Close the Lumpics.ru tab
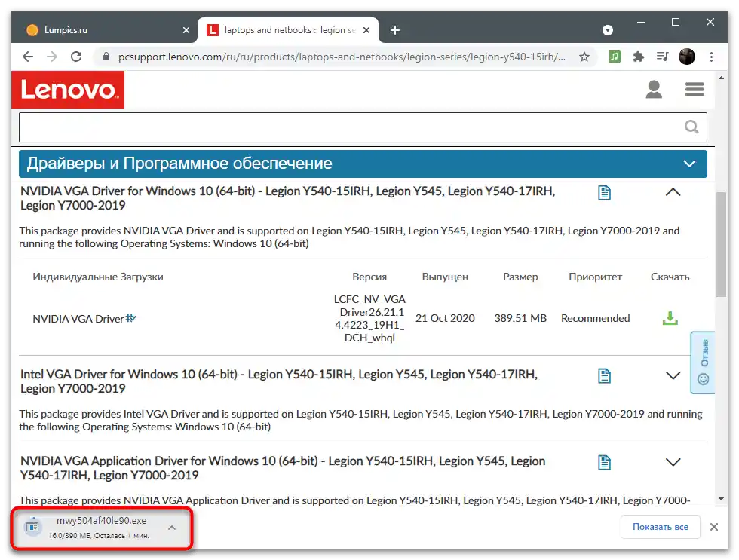The image size is (739, 560). click(186, 30)
